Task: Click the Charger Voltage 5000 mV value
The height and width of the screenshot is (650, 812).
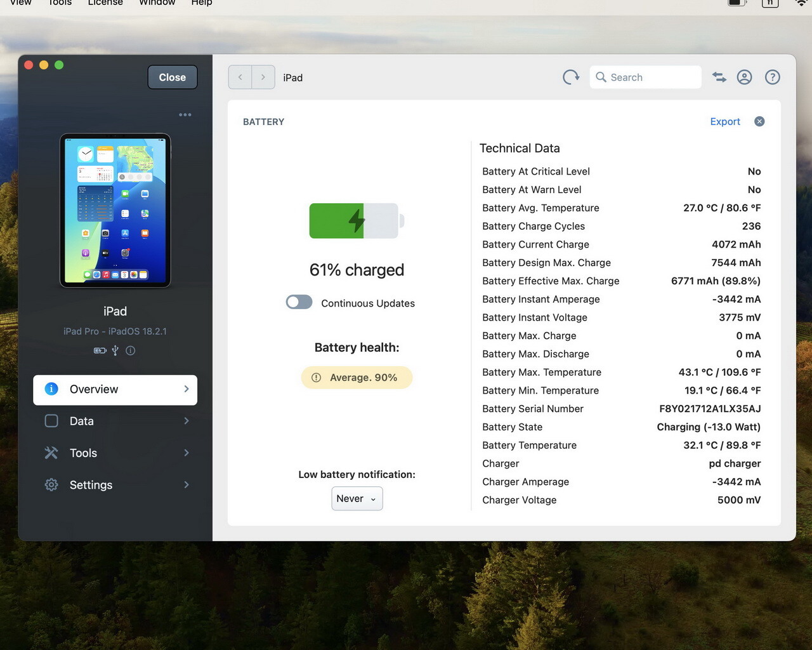Action: 739,500
